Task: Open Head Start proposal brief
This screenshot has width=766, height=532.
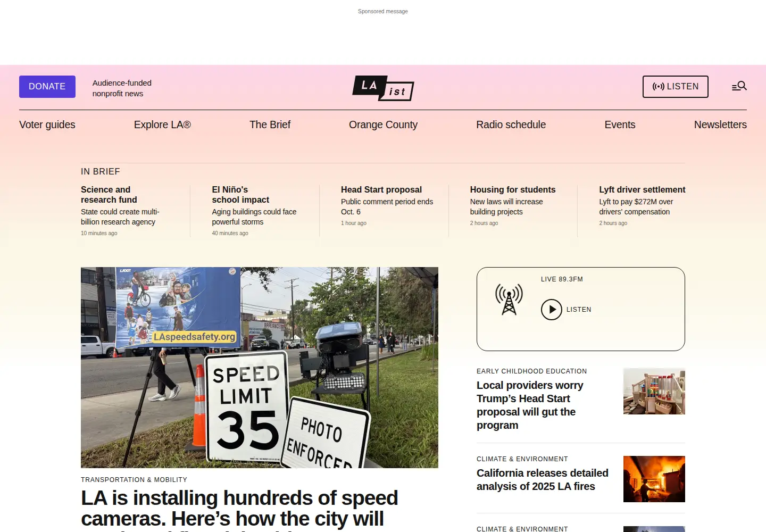Action: (x=381, y=189)
